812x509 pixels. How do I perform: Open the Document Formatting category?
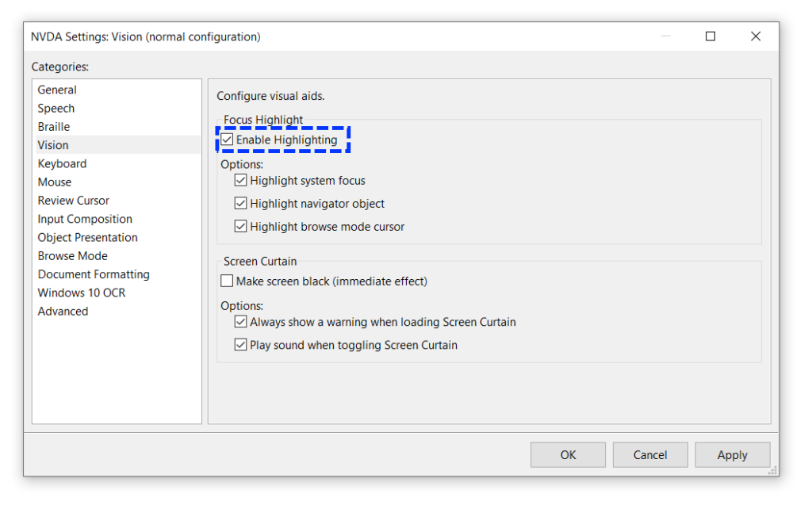tap(117, 274)
